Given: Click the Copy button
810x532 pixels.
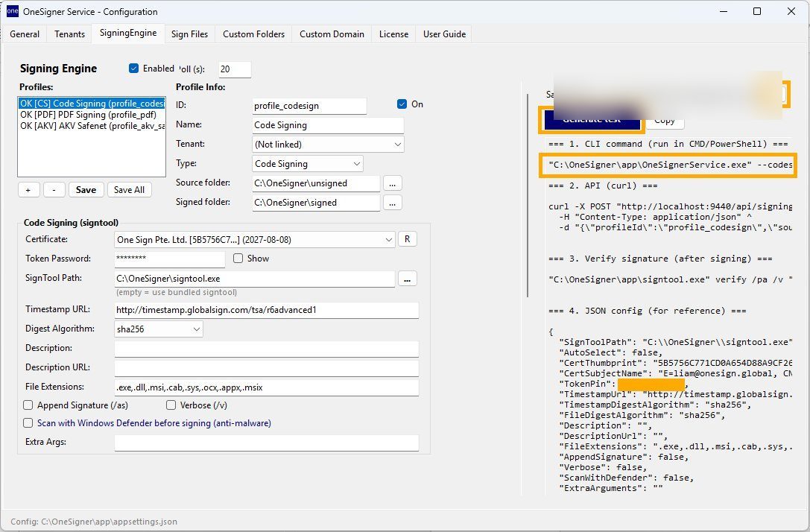Looking at the screenshot, I should 665,120.
